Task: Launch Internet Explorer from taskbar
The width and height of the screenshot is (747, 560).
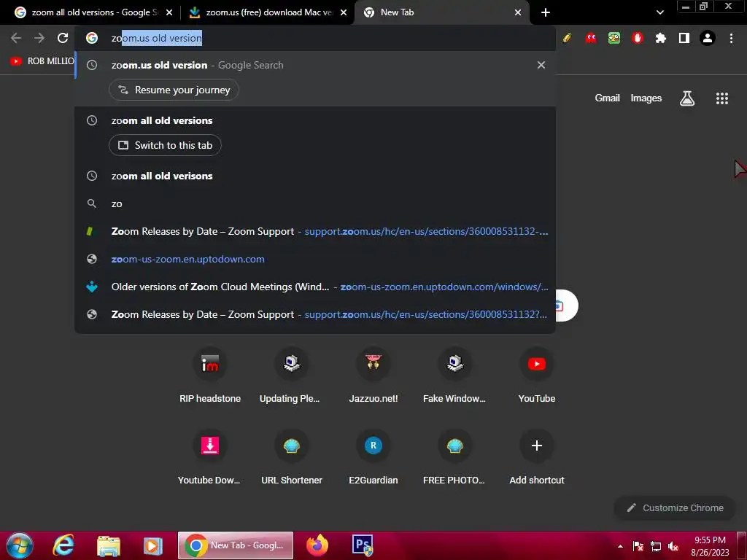Action: (x=64, y=545)
